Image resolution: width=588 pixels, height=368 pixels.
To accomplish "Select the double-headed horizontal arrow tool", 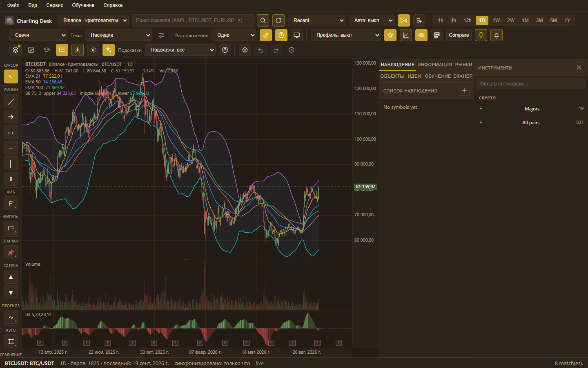I will tap(11, 132).
